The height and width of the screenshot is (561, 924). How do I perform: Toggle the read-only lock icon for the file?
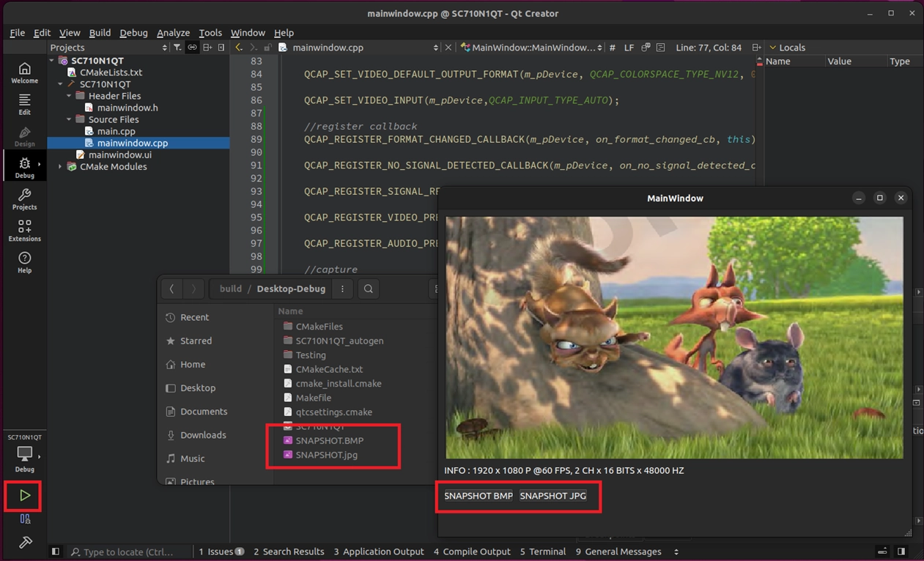[268, 48]
